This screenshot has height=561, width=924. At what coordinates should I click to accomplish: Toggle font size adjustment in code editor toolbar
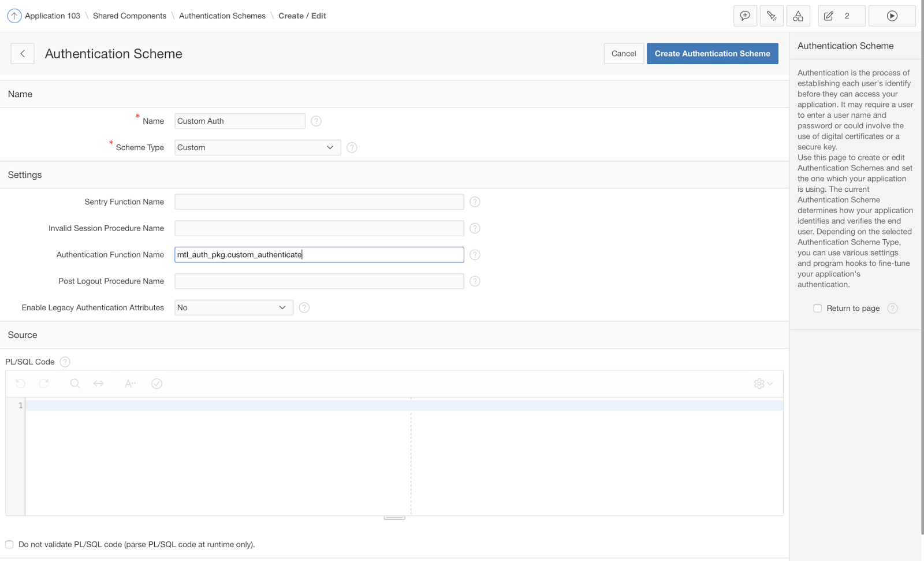coord(129,383)
